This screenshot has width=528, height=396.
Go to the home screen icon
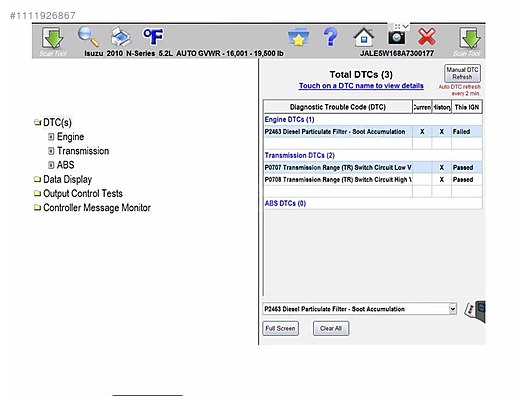pos(364,37)
